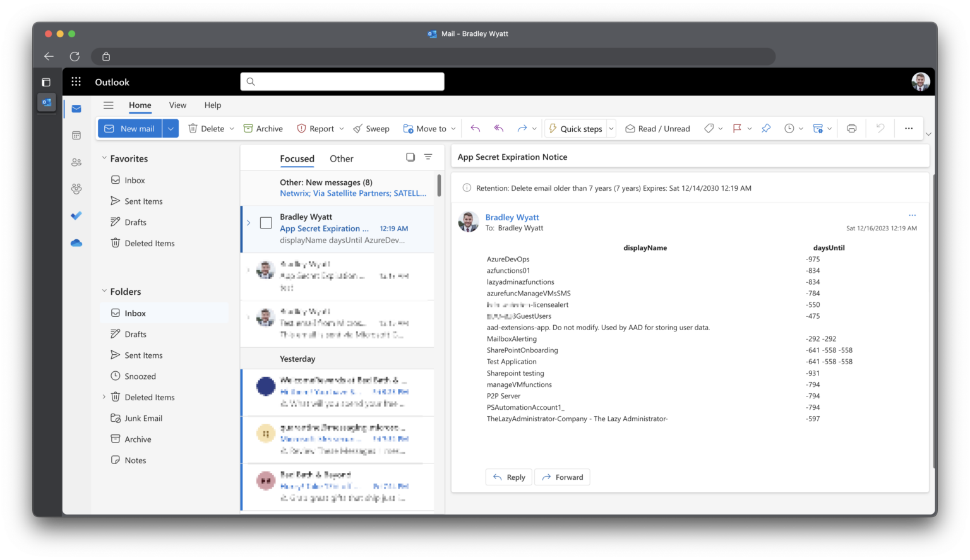Select the Focused inbox tab

pyautogui.click(x=297, y=158)
